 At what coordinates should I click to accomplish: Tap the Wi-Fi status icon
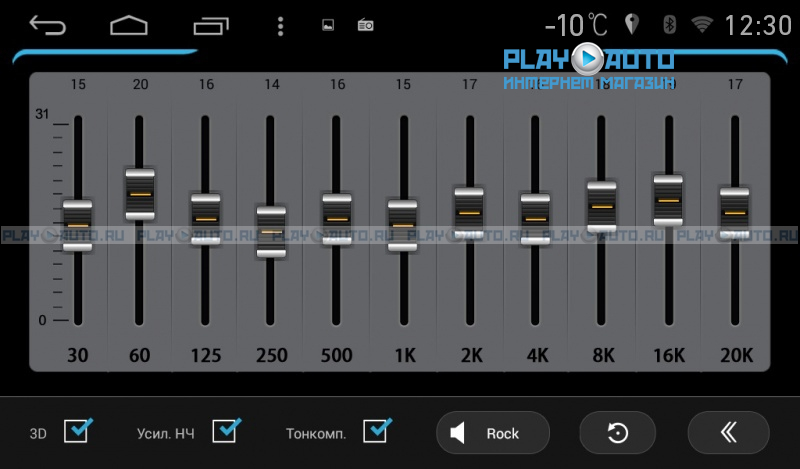point(703,24)
